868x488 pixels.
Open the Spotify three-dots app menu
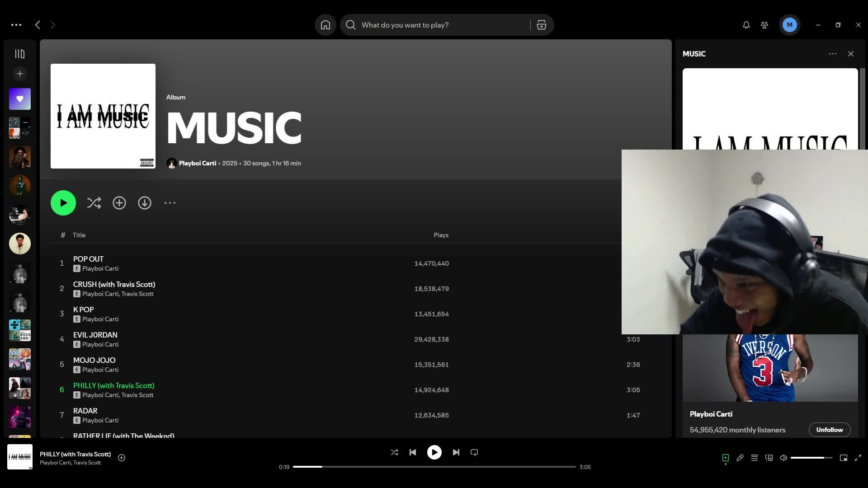[x=16, y=25]
